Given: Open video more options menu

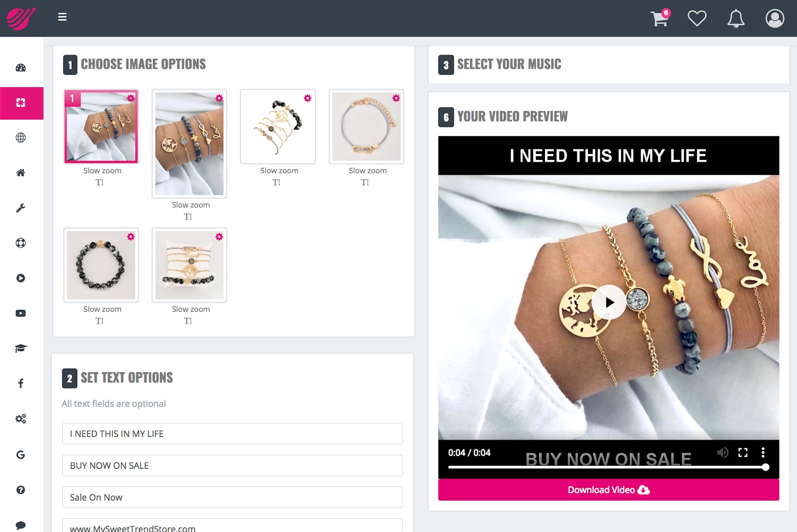Looking at the screenshot, I should pyautogui.click(x=763, y=452).
